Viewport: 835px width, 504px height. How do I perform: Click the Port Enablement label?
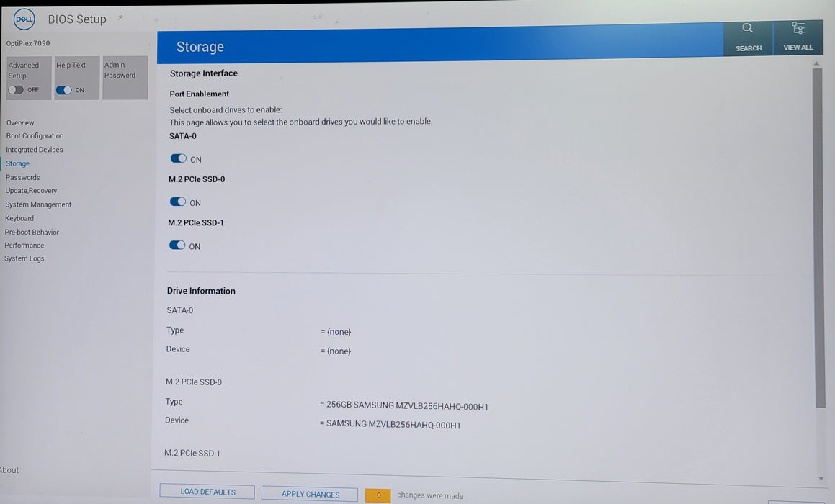(x=199, y=94)
